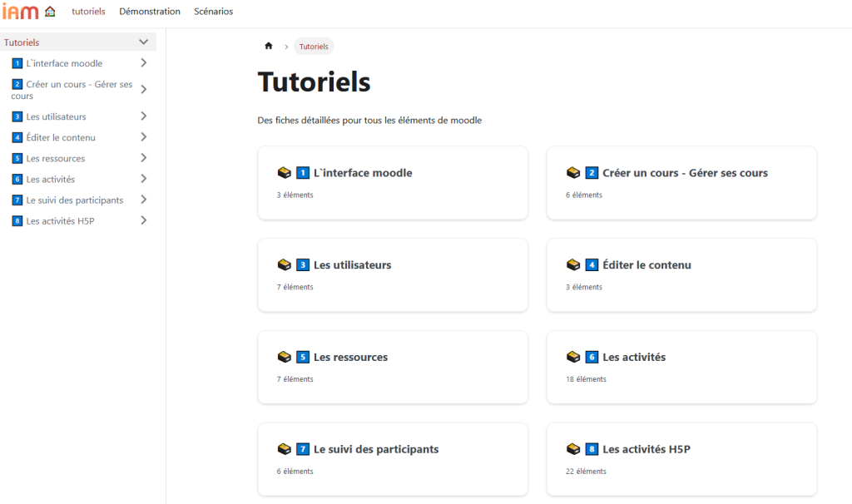Open the Démonstration menu in top navigation
The height and width of the screenshot is (504, 852).
(x=150, y=12)
